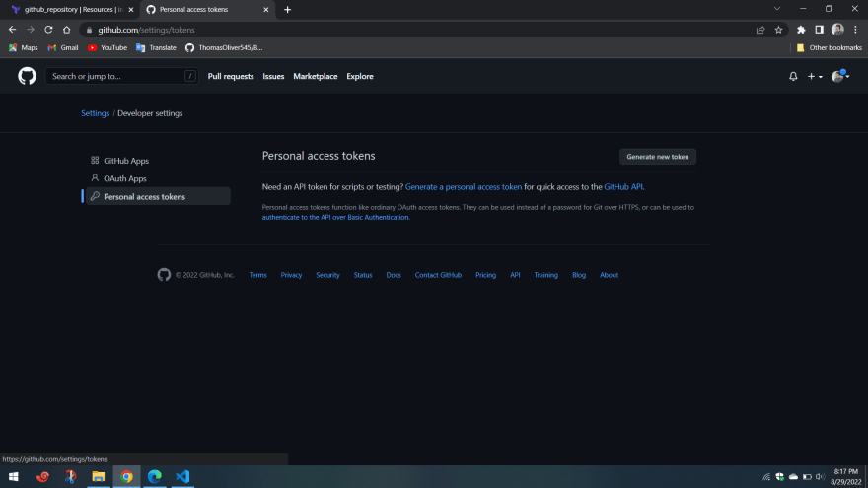Open the Chrome profile avatar
The image size is (868, 488).
(x=837, y=30)
